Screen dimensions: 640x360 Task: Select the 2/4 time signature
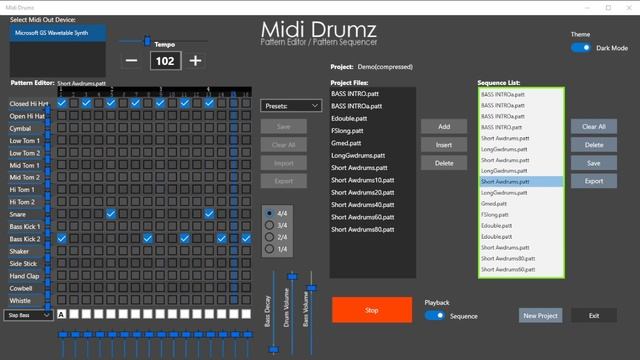(x=269, y=237)
